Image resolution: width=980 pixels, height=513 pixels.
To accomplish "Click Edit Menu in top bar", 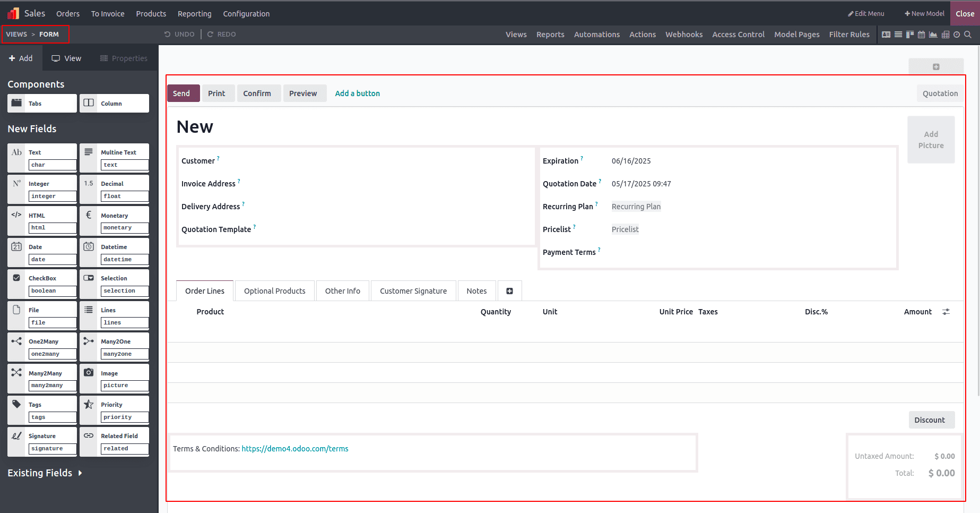I will 866,14.
